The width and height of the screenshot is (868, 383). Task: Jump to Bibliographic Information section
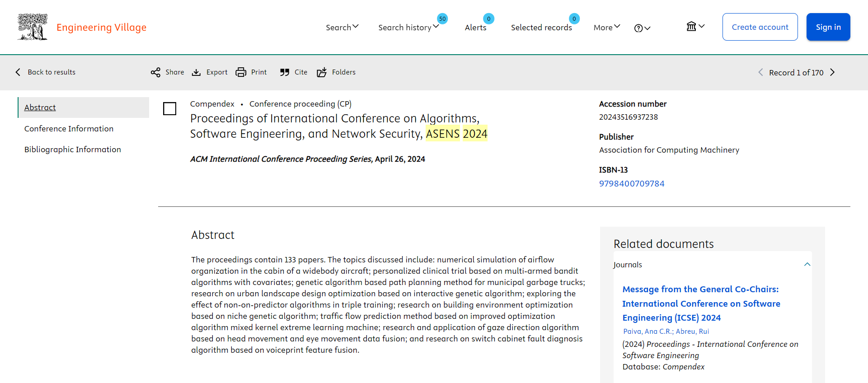(x=73, y=149)
